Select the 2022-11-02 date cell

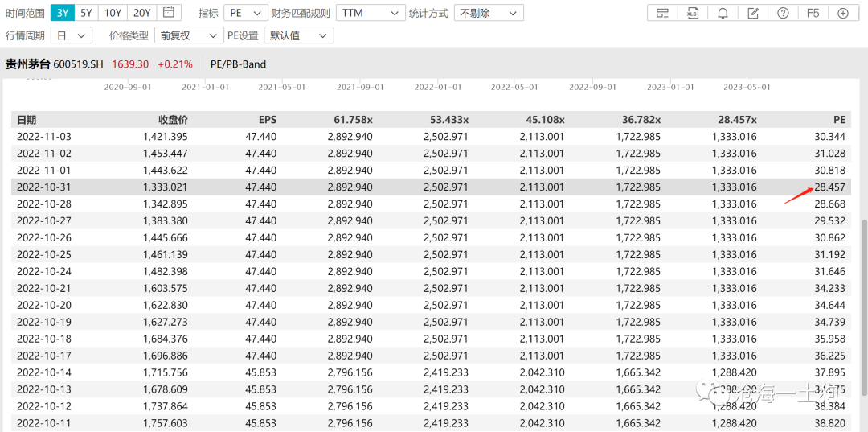pyautogui.click(x=44, y=154)
